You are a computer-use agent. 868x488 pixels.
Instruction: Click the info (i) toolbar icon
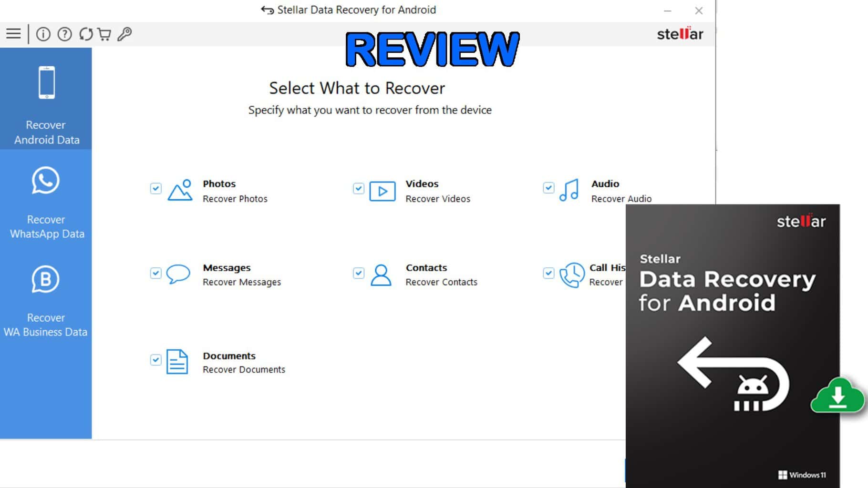(43, 34)
